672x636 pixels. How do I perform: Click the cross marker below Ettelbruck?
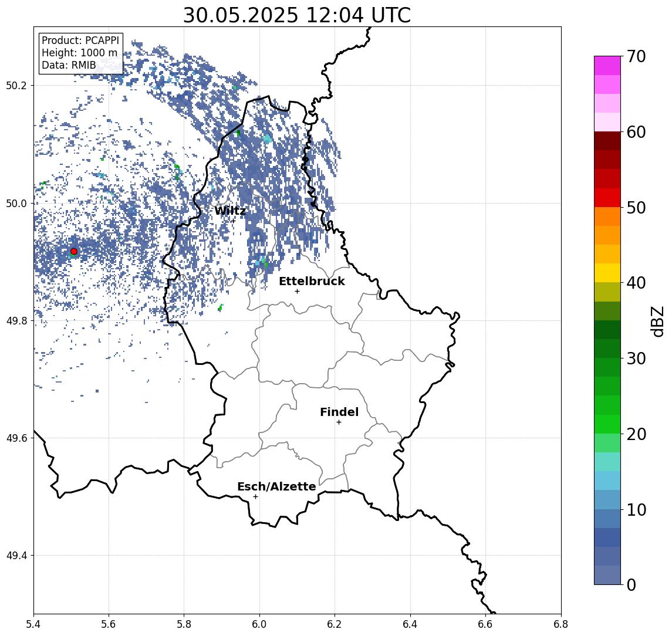click(297, 292)
